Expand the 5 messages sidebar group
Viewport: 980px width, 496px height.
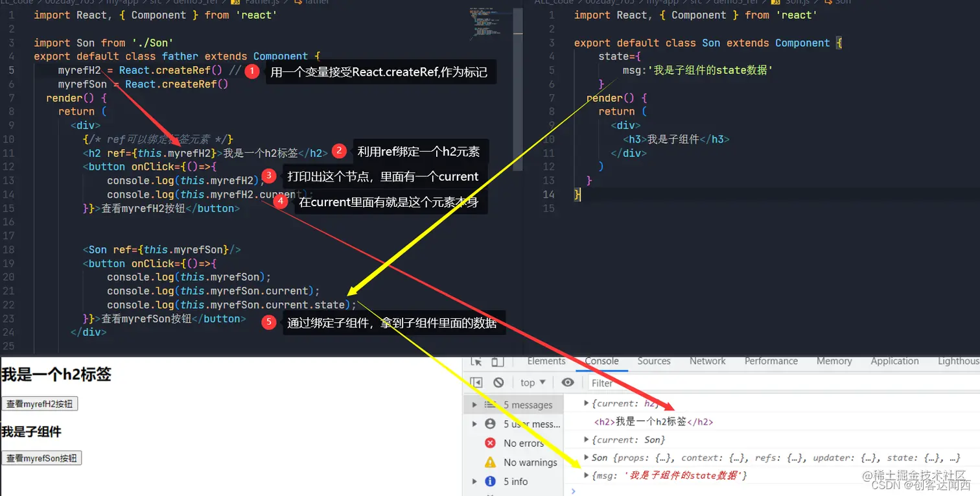click(x=474, y=405)
